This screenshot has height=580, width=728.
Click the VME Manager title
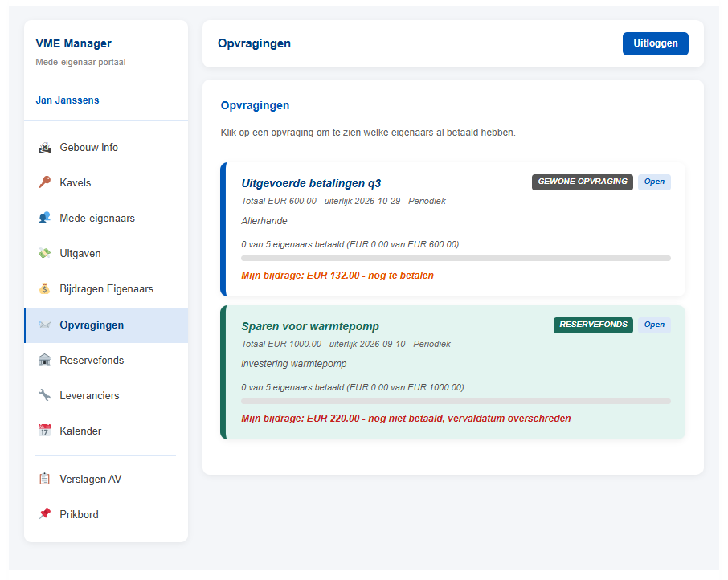73,43
